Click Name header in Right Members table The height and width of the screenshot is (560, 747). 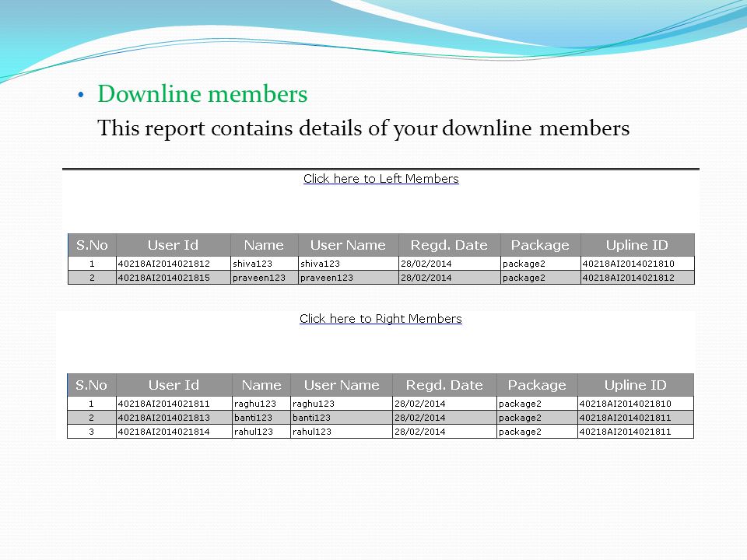pos(261,385)
